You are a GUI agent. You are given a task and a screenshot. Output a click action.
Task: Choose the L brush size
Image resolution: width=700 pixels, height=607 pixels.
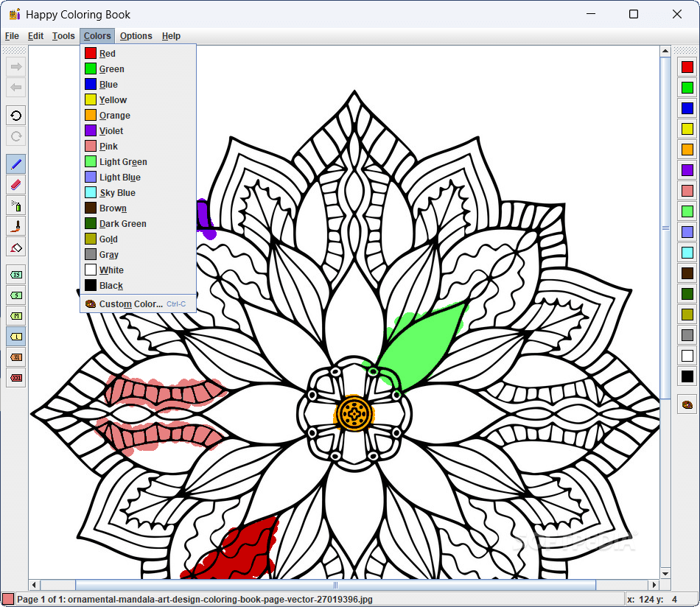[16, 337]
